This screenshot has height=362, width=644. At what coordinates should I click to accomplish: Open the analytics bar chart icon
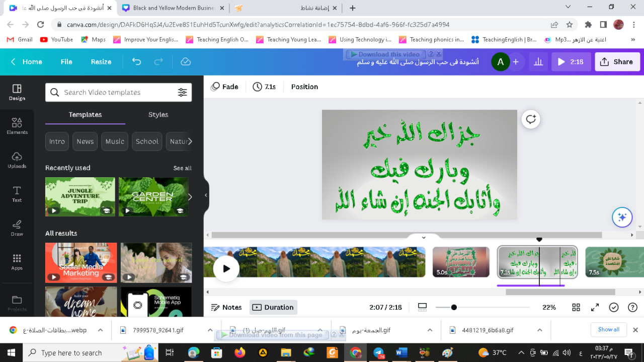pyautogui.click(x=538, y=62)
